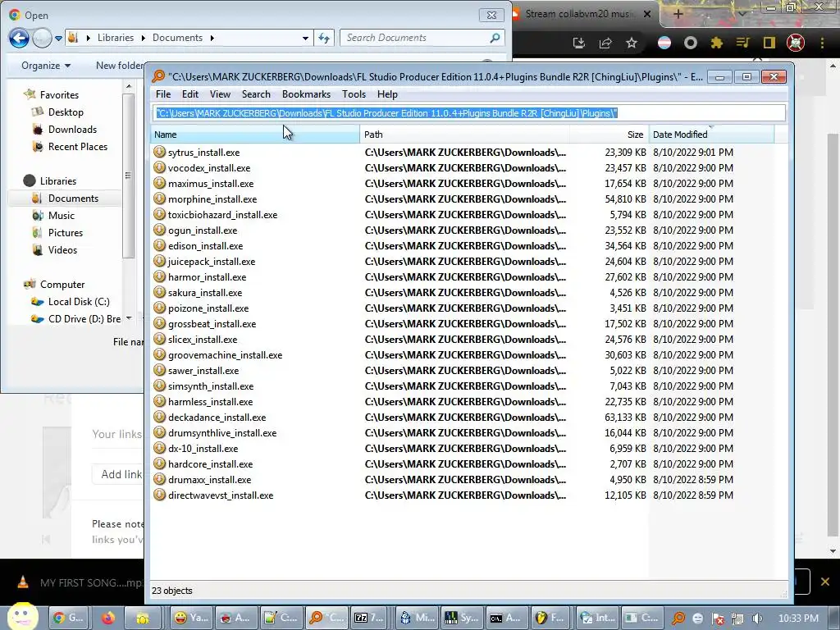Open Tools menu in Everything window
This screenshot has height=630, width=840.
pyautogui.click(x=354, y=94)
